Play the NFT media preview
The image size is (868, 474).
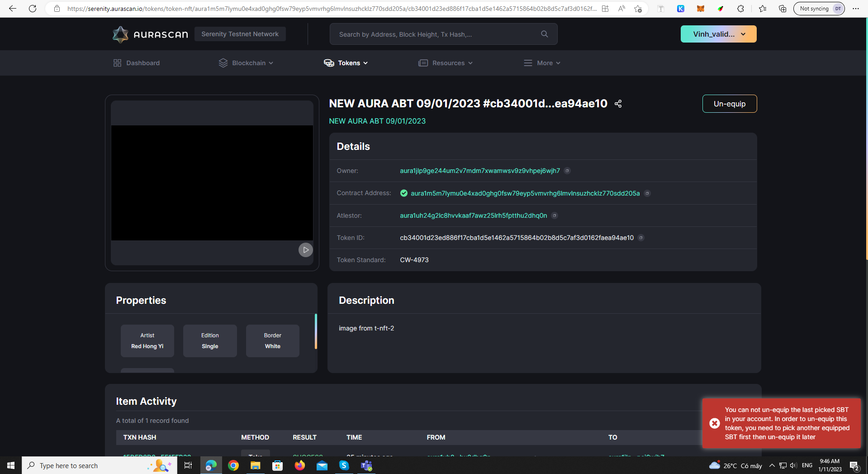[305, 249]
